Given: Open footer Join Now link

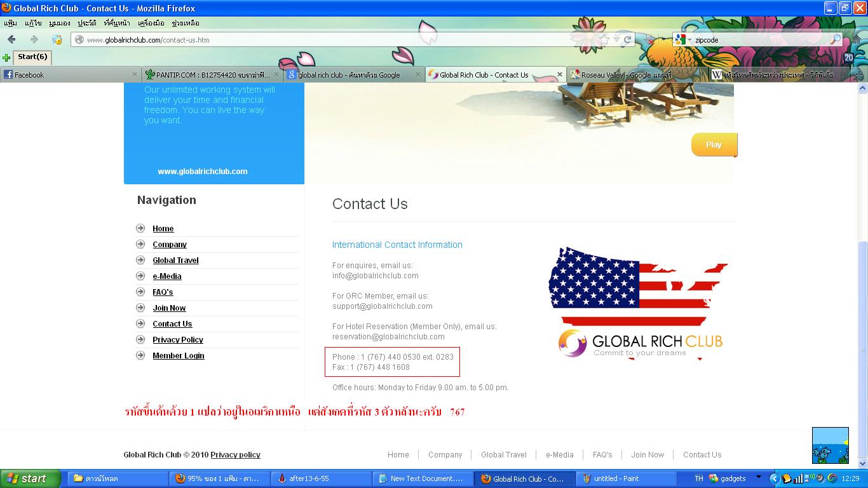Looking at the screenshot, I should click(x=648, y=455).
